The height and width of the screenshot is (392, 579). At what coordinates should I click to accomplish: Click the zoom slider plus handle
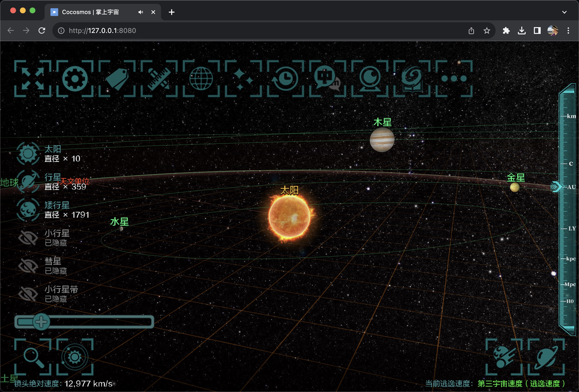point(41,322)
